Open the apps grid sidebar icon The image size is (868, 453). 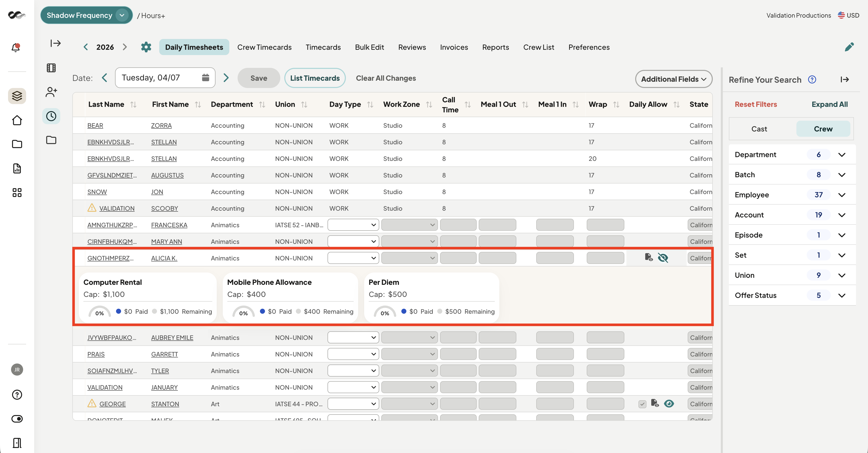tap(17, 193)
